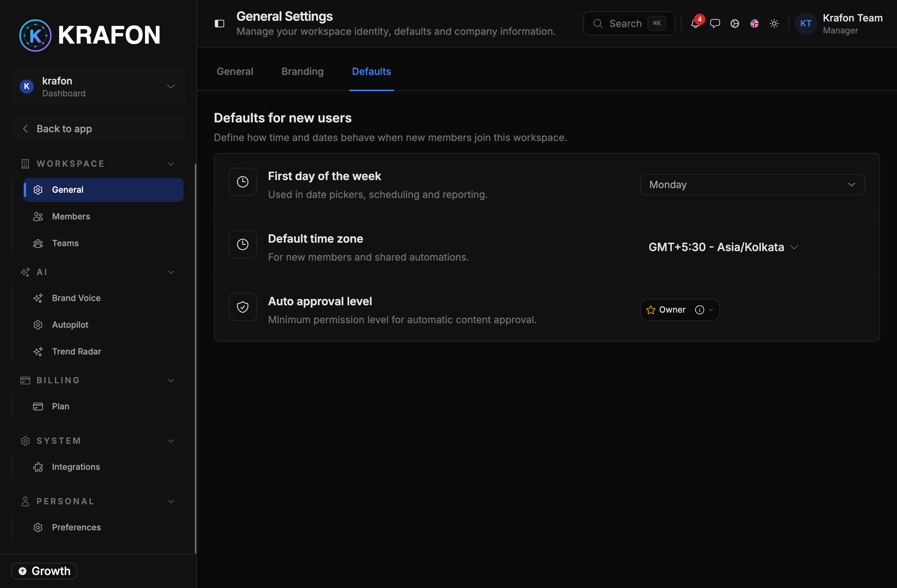897x588 pixels.
Task: Click the Trend Radar sparkle icon
Action: (x=38, y=351)
